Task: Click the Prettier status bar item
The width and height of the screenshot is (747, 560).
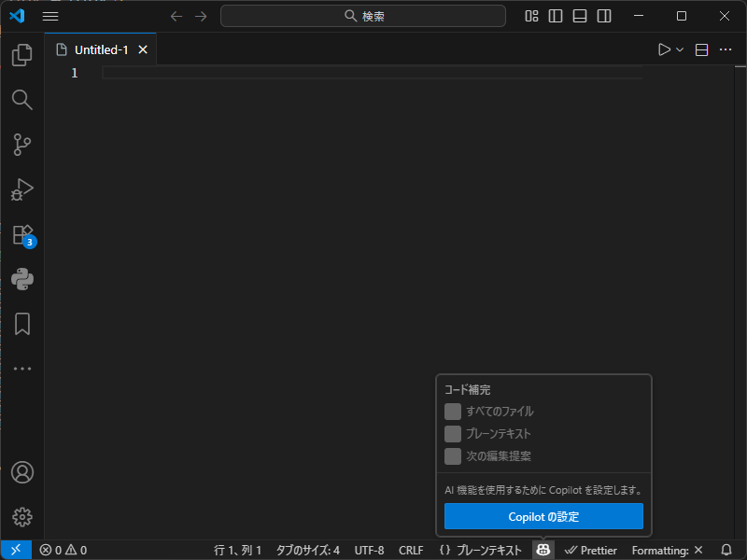Action: pyautogui.click(x=591, y=550)
